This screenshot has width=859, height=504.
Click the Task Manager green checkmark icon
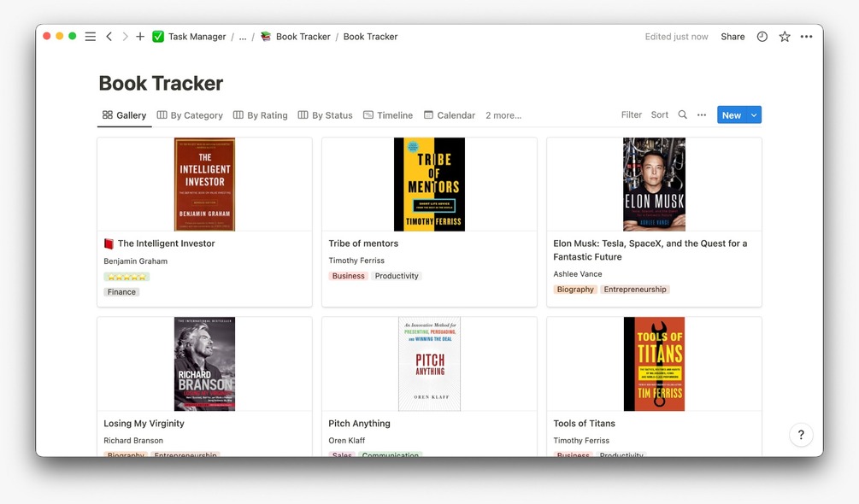click(x=158, y=37)
